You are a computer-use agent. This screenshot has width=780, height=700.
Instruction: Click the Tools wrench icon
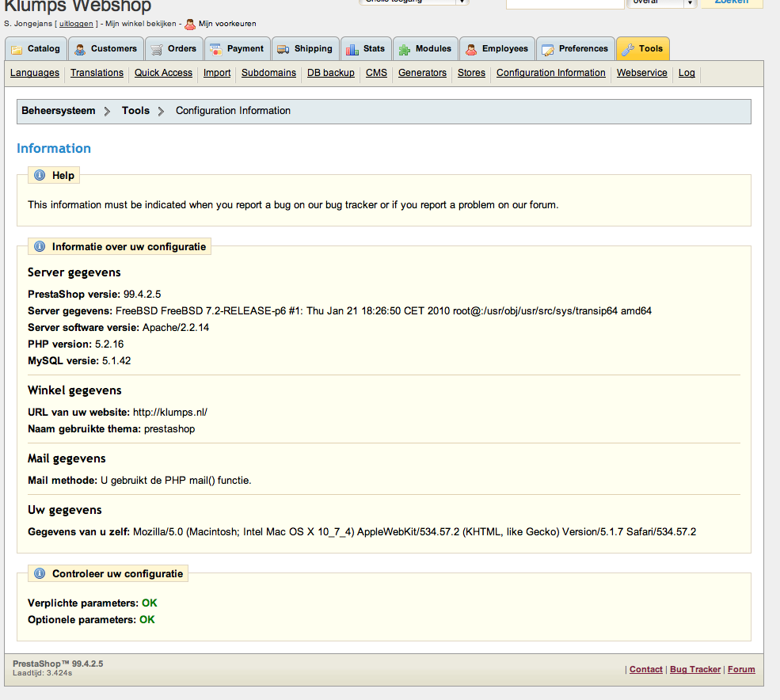point(628,49)
